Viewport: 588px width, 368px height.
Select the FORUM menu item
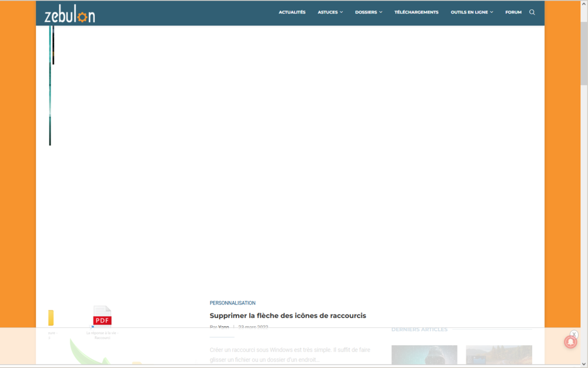click(513, 12)
